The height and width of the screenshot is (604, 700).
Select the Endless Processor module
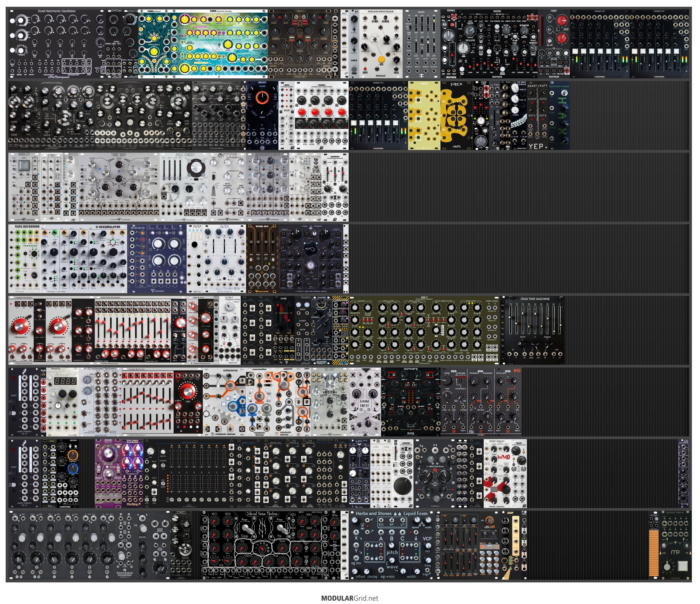(x=381, y=44)
